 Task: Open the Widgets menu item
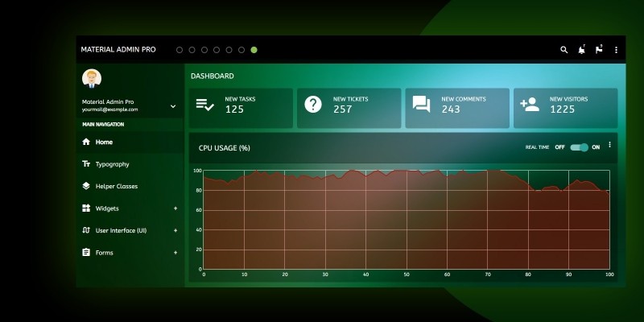130,208
